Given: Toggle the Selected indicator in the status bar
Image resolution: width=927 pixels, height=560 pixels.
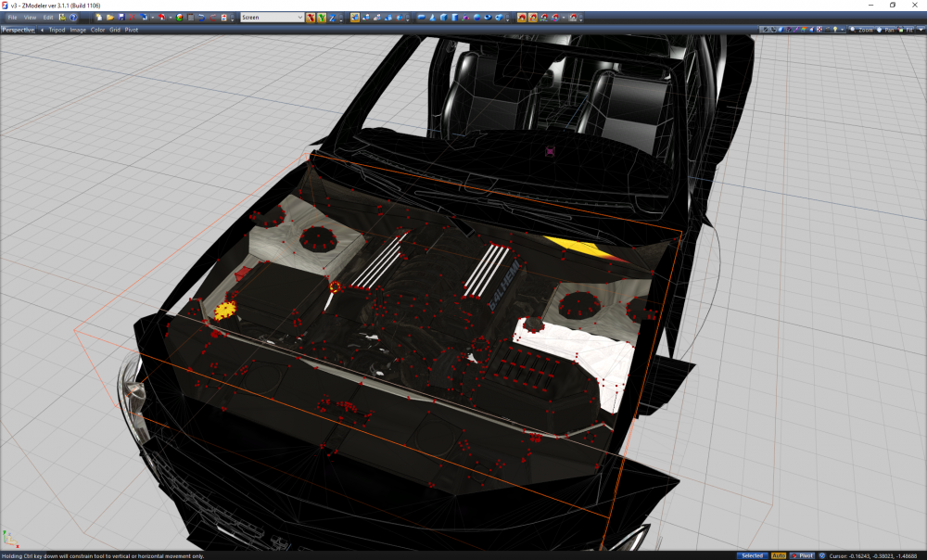Looking at the screenshot, I should [x=755, y=554].
